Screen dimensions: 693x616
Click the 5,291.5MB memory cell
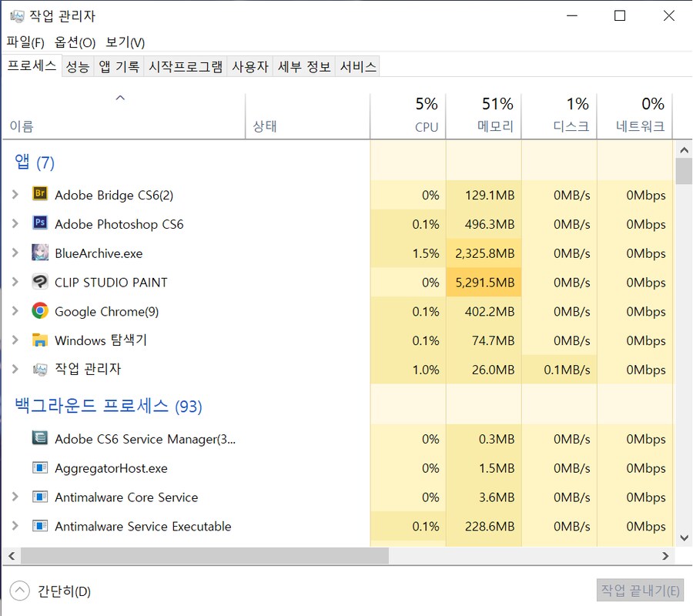(484, 282)
